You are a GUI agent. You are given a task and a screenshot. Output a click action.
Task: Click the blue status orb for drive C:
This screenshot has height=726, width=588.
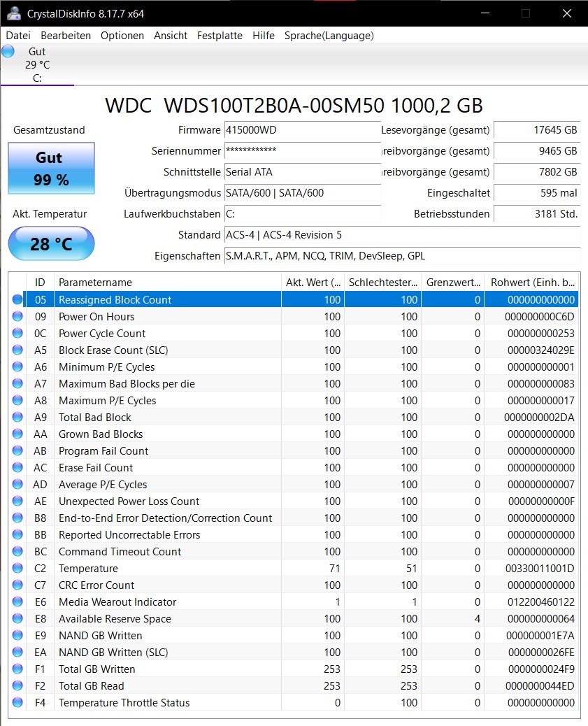(8, 51)
